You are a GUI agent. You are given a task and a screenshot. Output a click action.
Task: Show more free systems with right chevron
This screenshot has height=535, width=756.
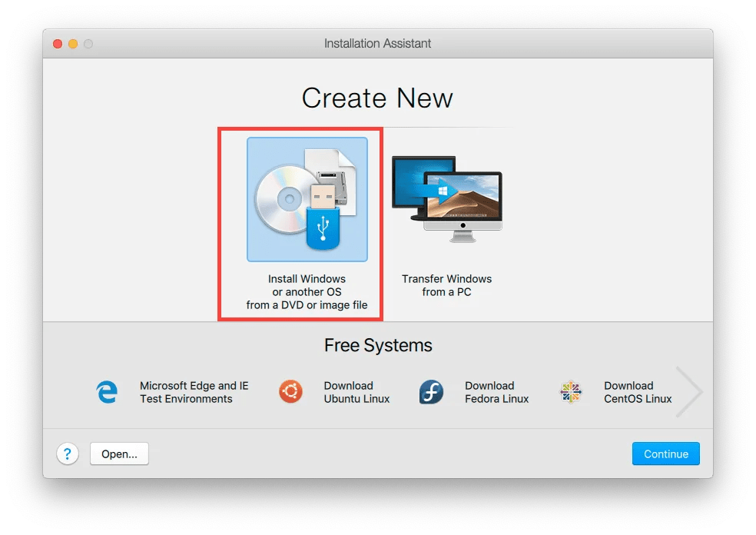(x=689, y=392)
